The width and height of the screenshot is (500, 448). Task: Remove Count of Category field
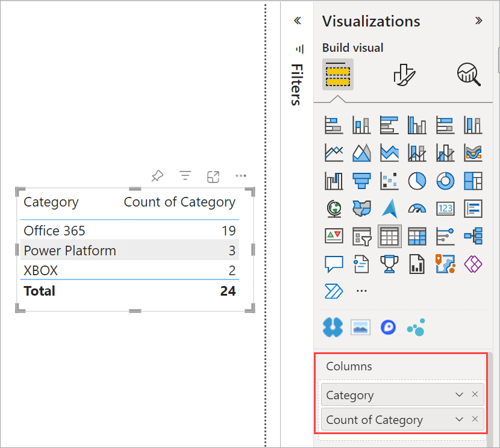475,418
